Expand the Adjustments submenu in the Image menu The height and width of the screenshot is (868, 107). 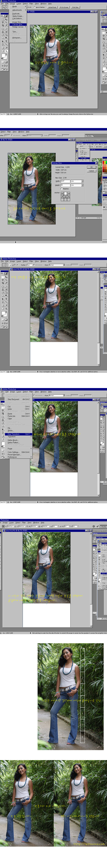coord(18,10)
